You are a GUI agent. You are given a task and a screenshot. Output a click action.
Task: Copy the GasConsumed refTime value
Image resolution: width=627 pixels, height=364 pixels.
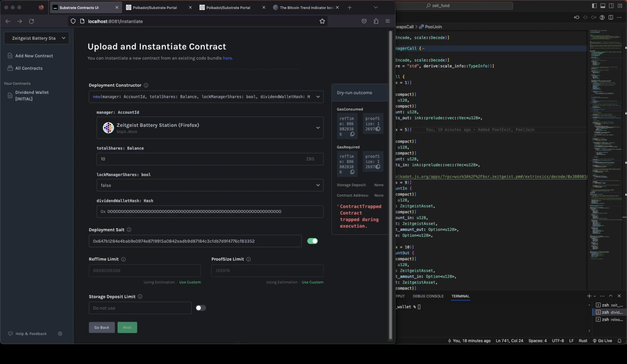pos(352,134)
